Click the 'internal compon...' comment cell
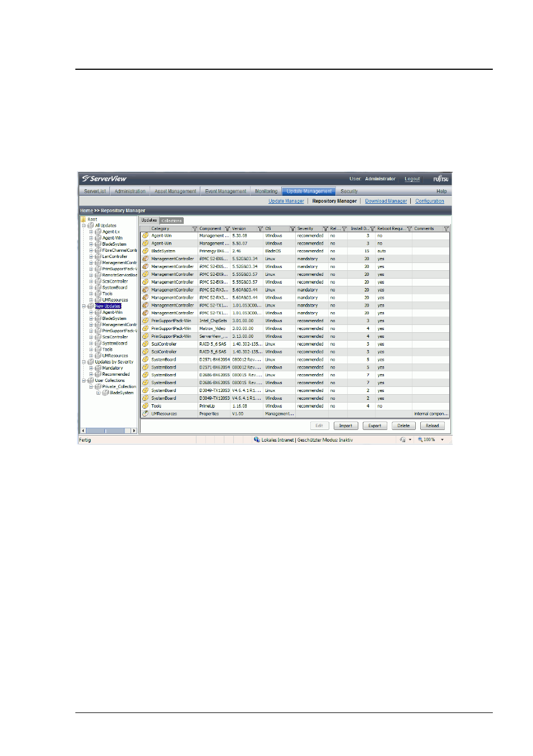 (430, 414)
